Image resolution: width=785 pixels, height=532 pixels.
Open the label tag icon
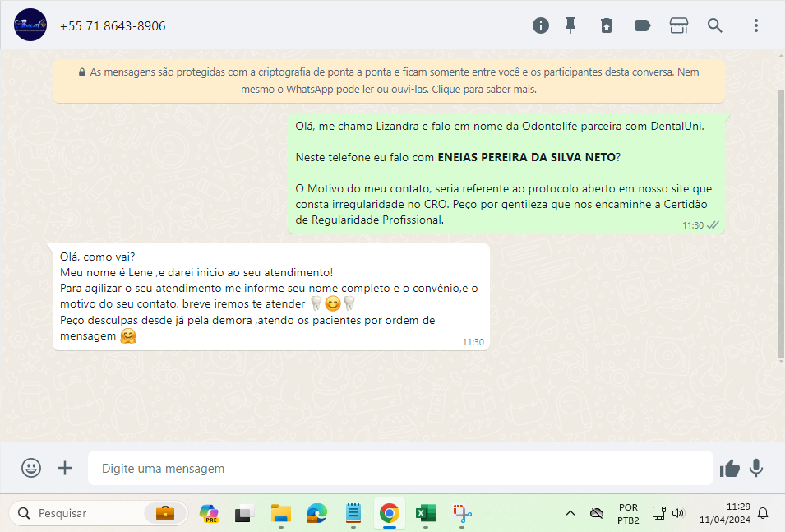tap(643, 25)
